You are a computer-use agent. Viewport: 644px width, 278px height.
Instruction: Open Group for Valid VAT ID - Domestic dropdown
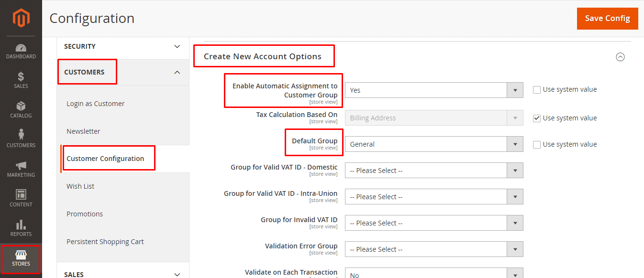pos(433,171)
